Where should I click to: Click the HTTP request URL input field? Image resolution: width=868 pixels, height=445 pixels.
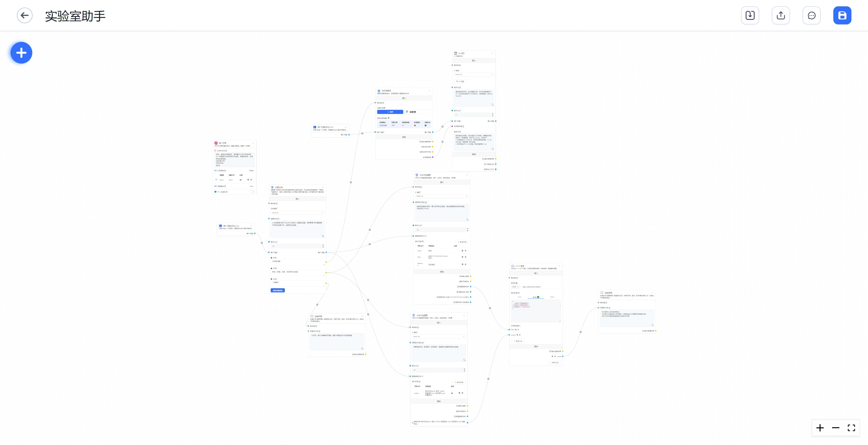click(541, 287)
